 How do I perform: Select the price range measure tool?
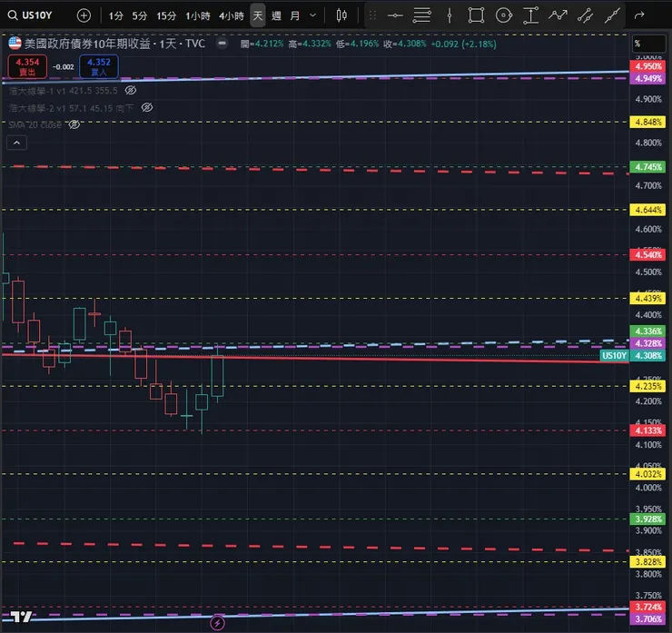(x=530, y=15)
